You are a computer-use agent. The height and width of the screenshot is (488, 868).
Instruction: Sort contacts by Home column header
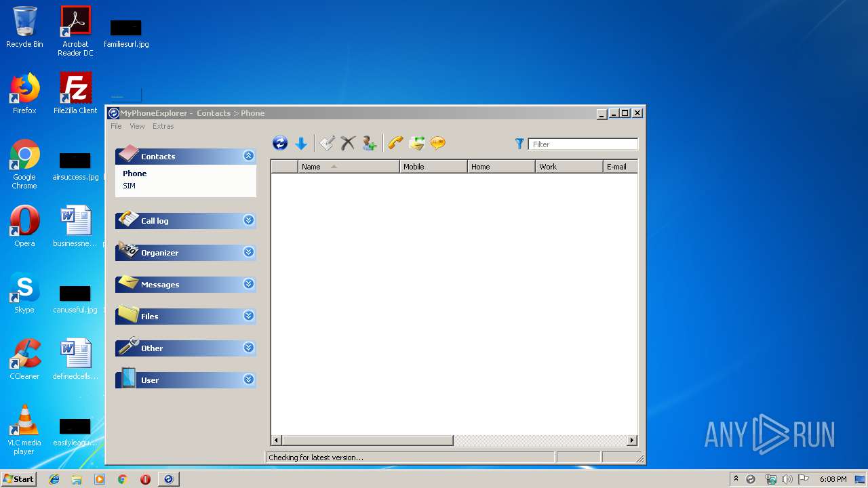click(x=501, y=167)
